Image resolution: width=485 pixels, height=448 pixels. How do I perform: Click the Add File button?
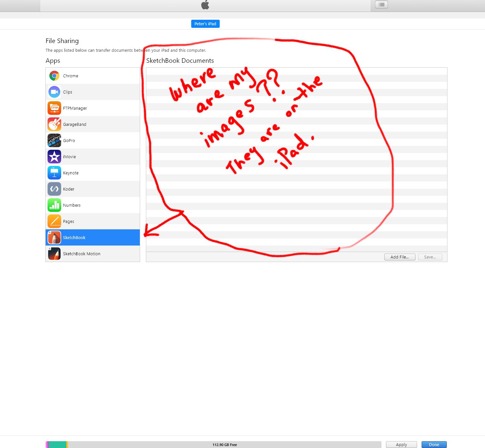point(400,257)
